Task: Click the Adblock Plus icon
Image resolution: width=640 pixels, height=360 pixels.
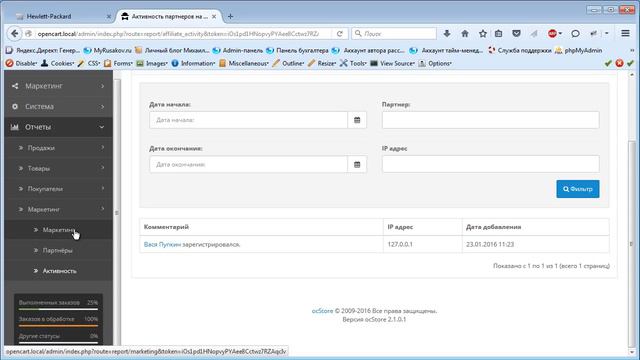Action: [x=552, y=33]
